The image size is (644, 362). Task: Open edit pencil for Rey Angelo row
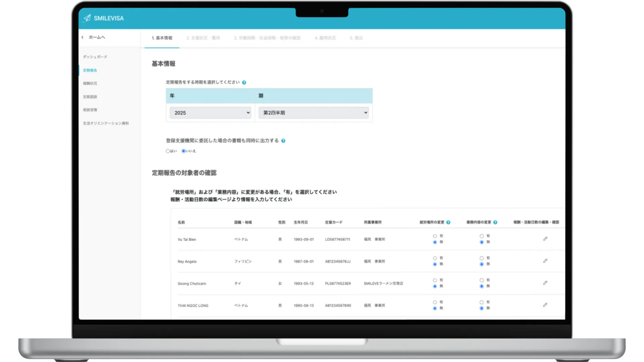545,261
